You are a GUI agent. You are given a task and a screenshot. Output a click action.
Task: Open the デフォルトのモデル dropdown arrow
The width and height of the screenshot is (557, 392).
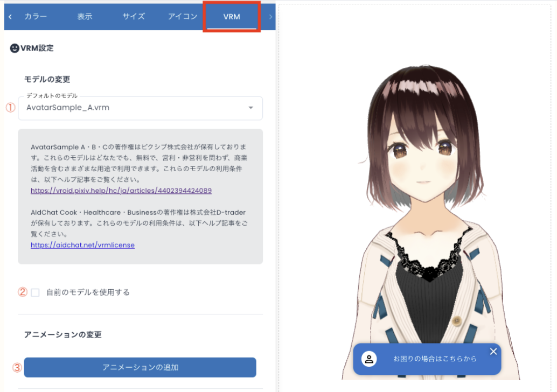click(x=250, y=108)
